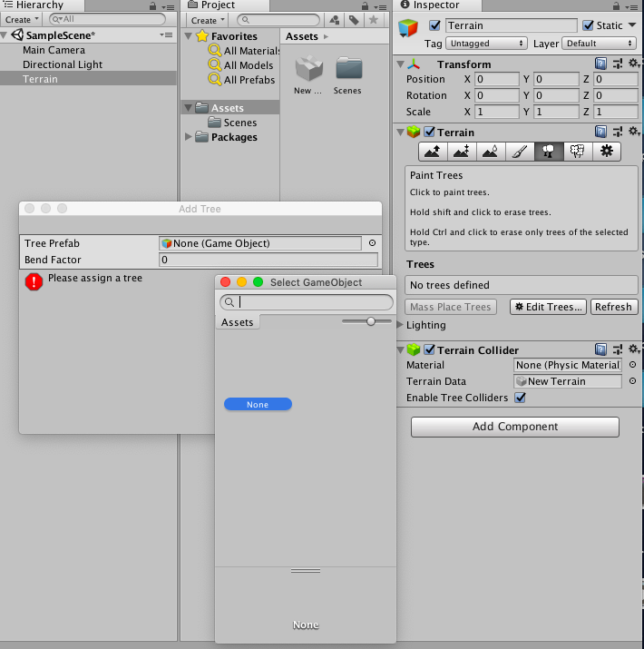
Task: Collapse the Favorites group
Action: click(188, 36)
